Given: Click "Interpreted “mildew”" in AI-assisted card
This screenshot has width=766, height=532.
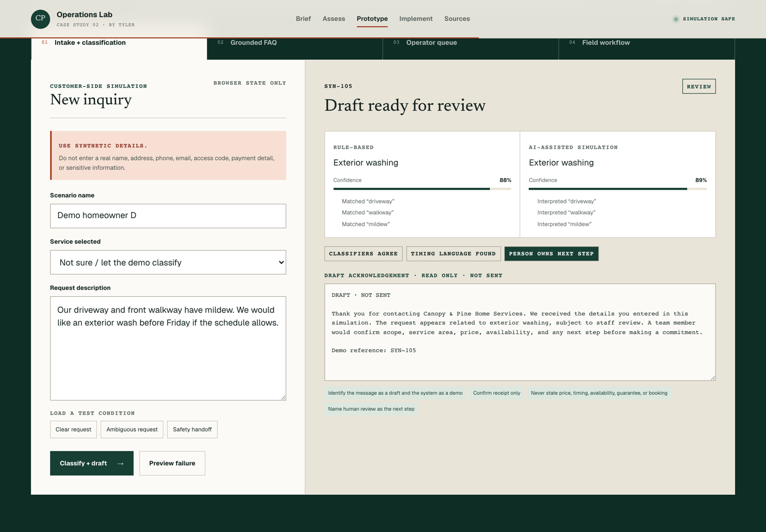Looking at the screenshot, I should pyautogui.click(x=564, y=224).
